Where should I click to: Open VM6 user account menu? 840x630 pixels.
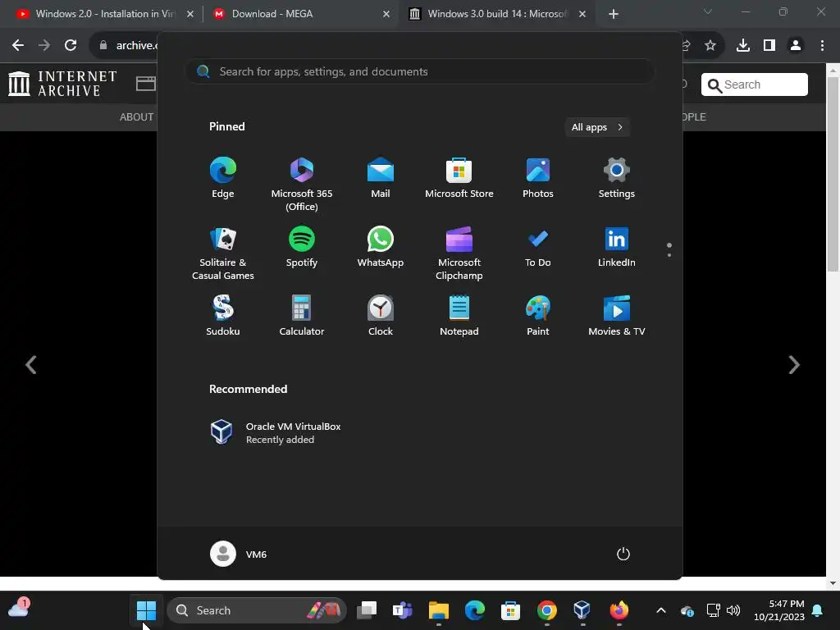[x=239, y=554]
